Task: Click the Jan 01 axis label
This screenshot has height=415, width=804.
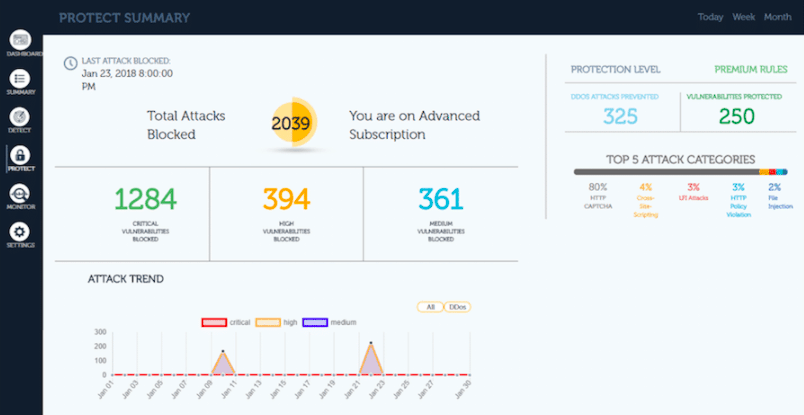Action: (x=106, y=389)
